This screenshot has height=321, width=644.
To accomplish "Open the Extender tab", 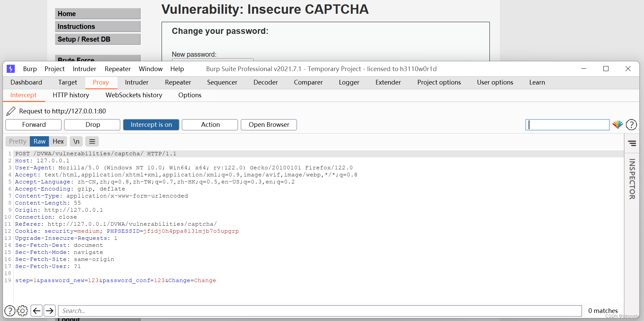I will click(x=388, y=83).
